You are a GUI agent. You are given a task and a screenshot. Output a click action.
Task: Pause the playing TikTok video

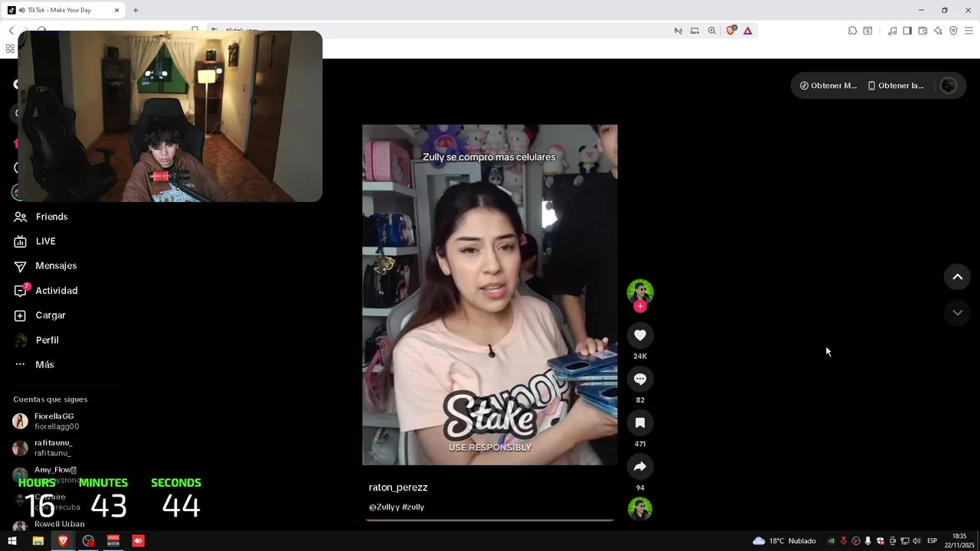pyautogui.click(x=490, y=295)
